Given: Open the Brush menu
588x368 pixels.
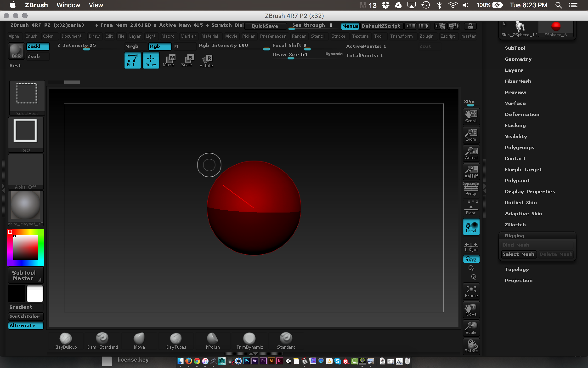Looking at the screenshot, I should [x=31, y=36].
